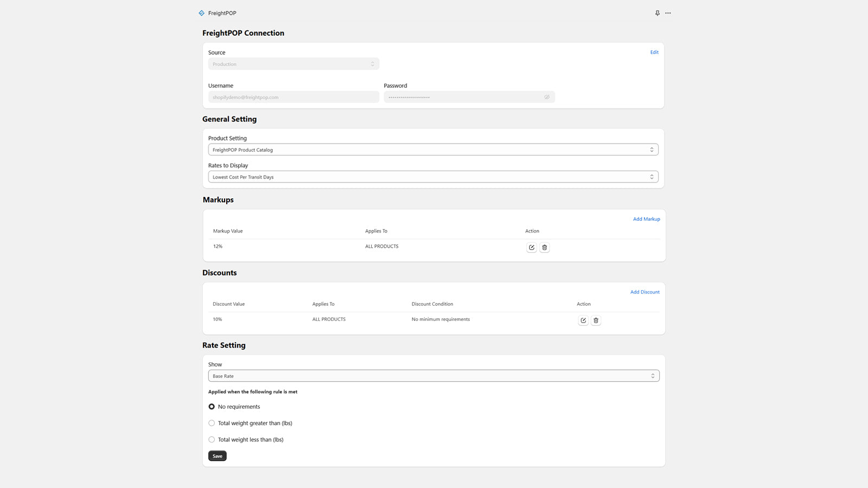The image size is (868, 488).
Task: Click the Username field
Action: 293,97
